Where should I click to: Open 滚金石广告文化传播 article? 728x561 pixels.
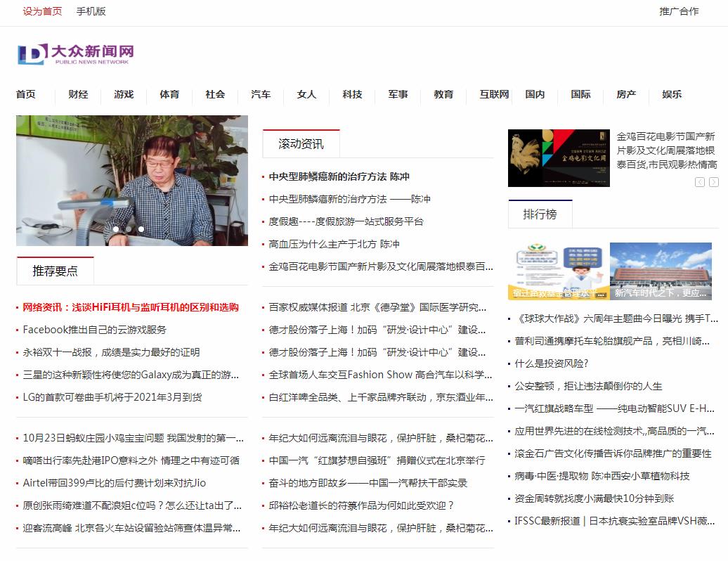(613, 453)
